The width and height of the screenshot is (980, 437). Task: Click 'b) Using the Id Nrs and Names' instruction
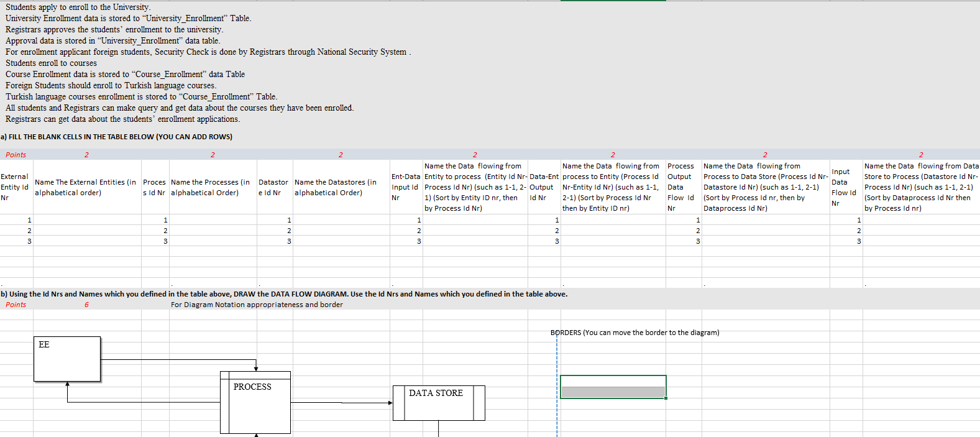click(283, 294)
